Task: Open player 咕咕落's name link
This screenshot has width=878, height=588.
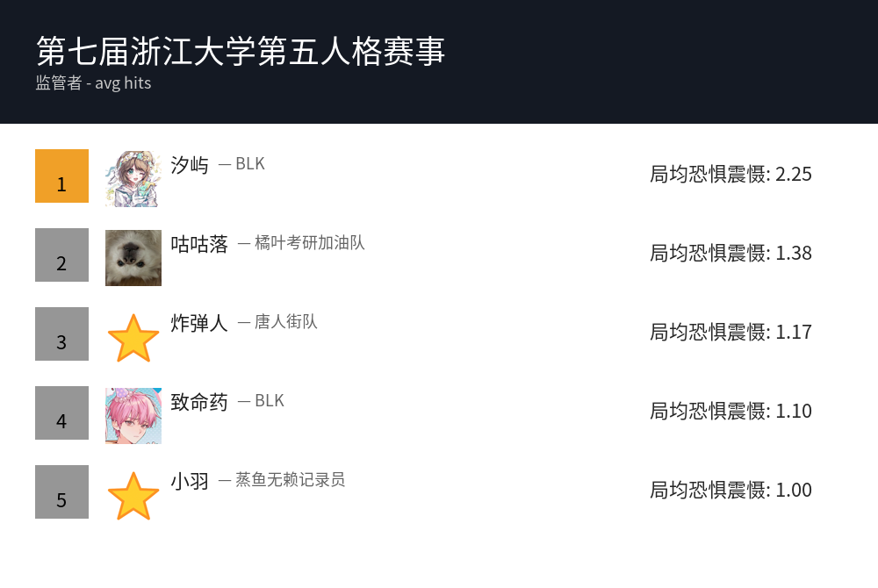Action: (199, 244)
